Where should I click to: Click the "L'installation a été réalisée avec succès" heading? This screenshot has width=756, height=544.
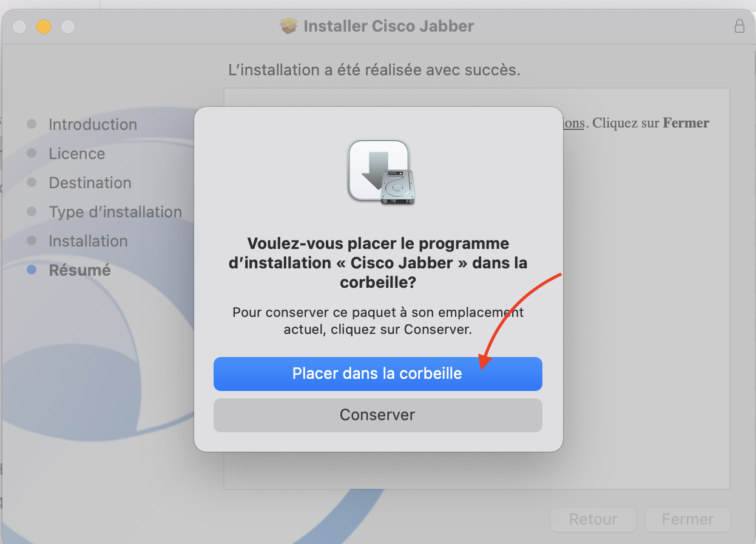(x=374, y=70)
